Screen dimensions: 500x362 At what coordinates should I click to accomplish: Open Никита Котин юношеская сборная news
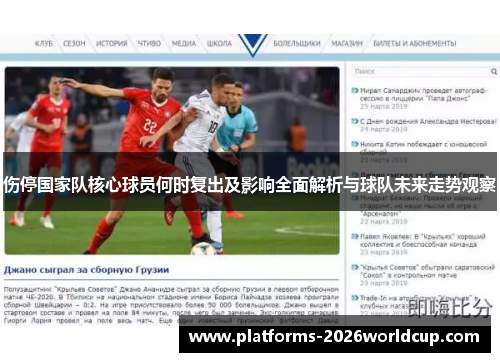pyautogui.click(x=423, y=148)
